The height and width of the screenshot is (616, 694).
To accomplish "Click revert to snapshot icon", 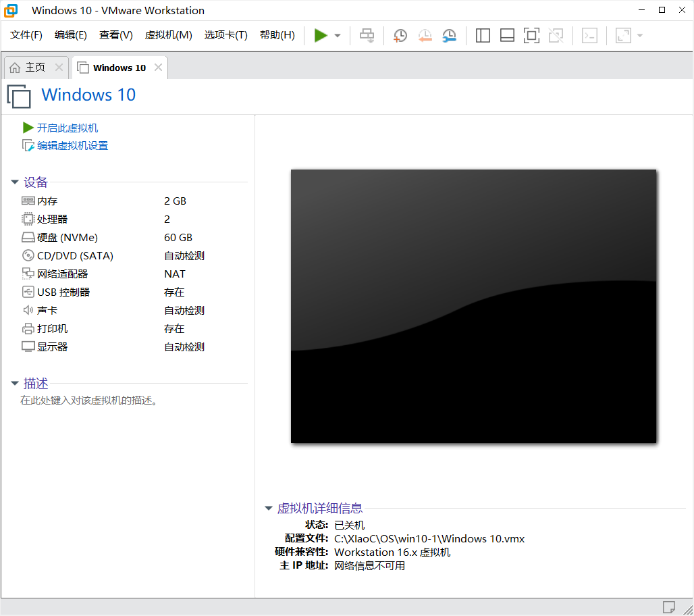I will click(425, 35).
